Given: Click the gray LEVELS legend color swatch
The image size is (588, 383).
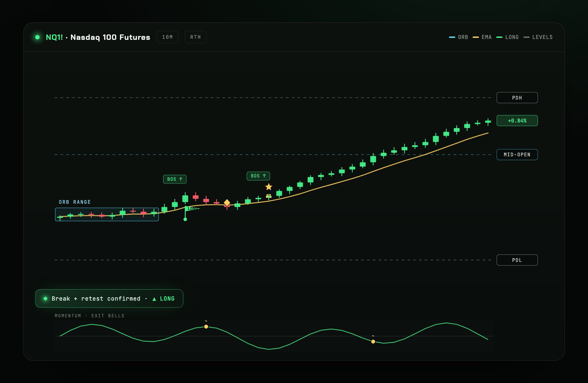Looking at the screenshot, I should [x=527, y=37].
